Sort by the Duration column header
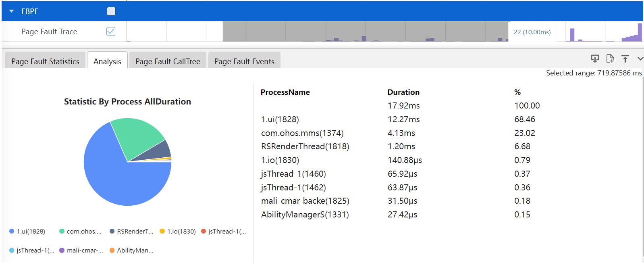 pos(403,92)
